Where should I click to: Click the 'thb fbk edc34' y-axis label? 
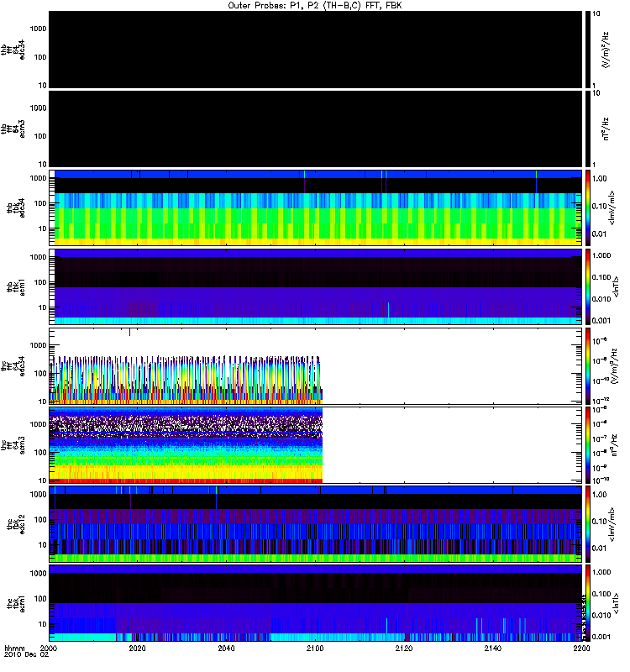(x=16, y=207)
